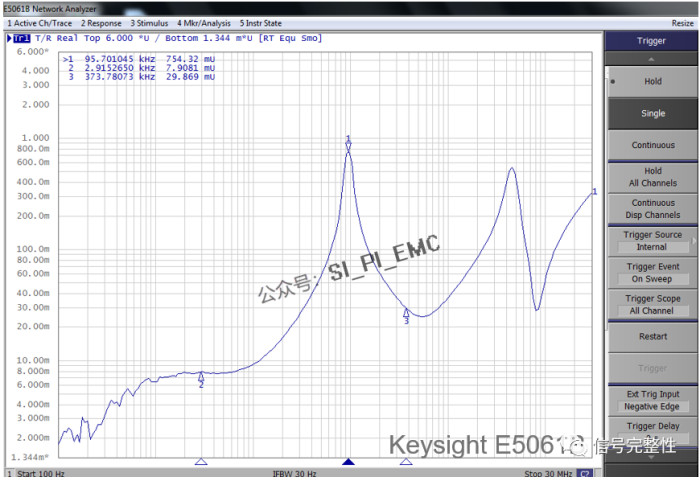This screenshot has height=477, width=700.
Task: Open the Stimulus menu
Action: click(x=149, y=23)
